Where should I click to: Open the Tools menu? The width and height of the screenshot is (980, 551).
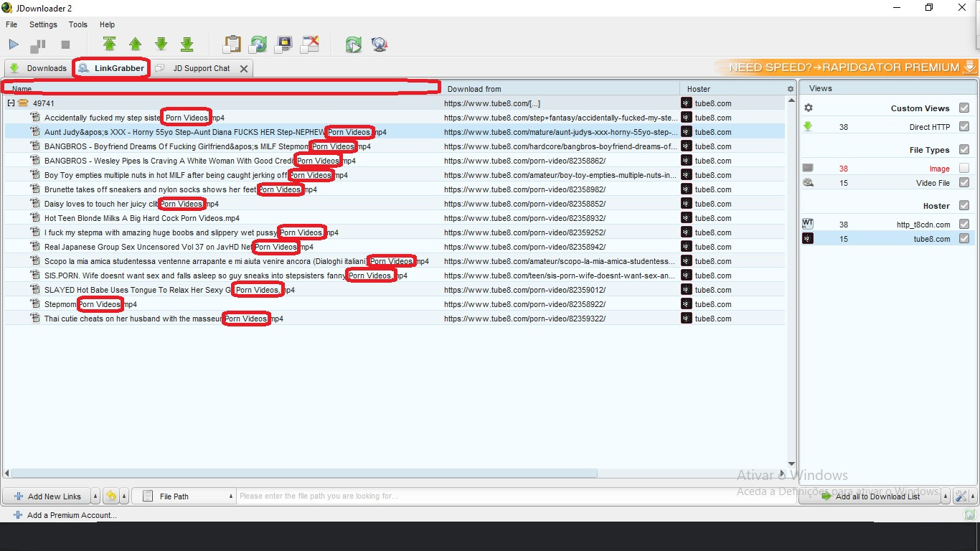78,24
